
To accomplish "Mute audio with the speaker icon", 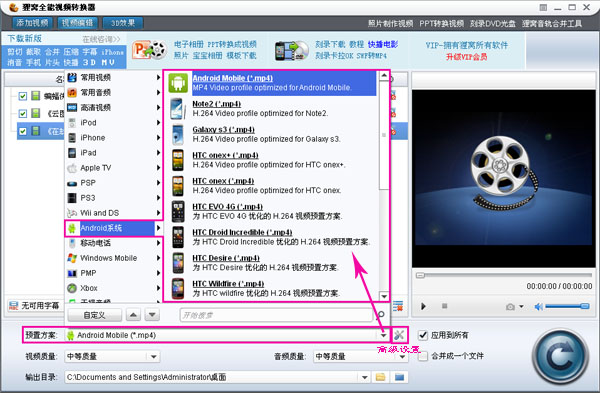I will (538, 307).
